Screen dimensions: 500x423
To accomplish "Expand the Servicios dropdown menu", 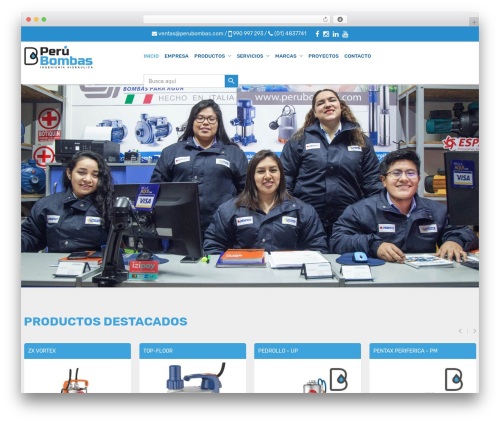I will pyautogui.click(x=253, y=56).
